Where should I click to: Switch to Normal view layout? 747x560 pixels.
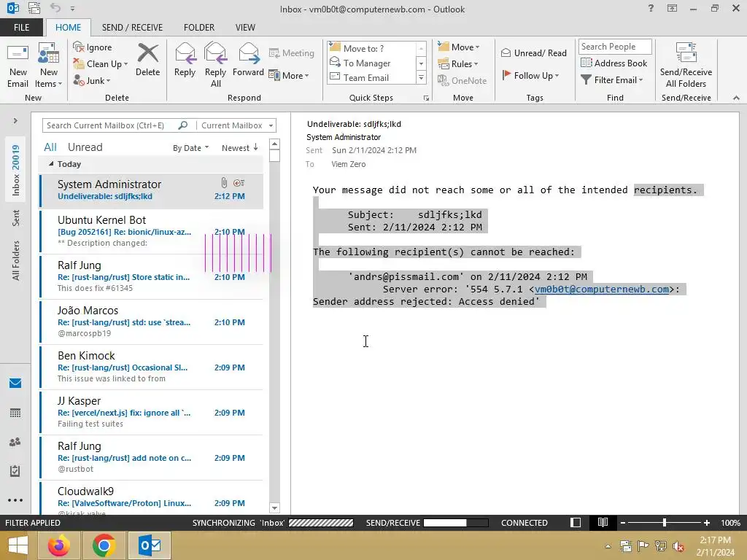click(576, 523)
